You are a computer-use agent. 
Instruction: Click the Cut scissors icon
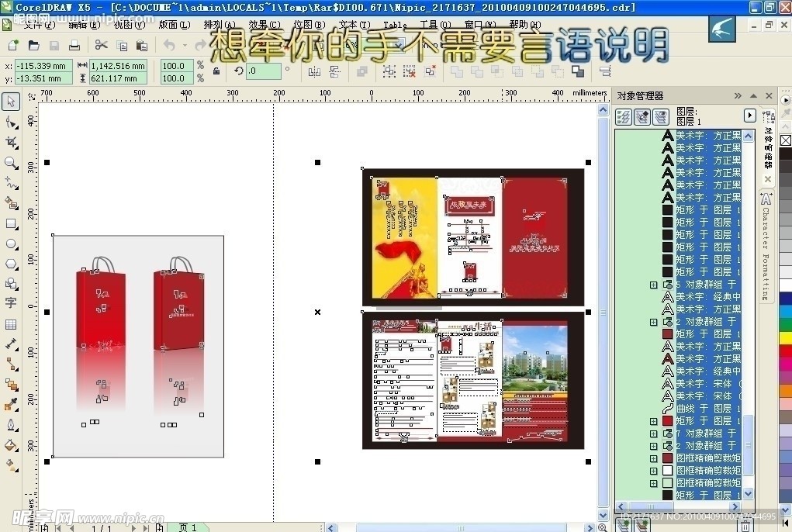[101, 46]
